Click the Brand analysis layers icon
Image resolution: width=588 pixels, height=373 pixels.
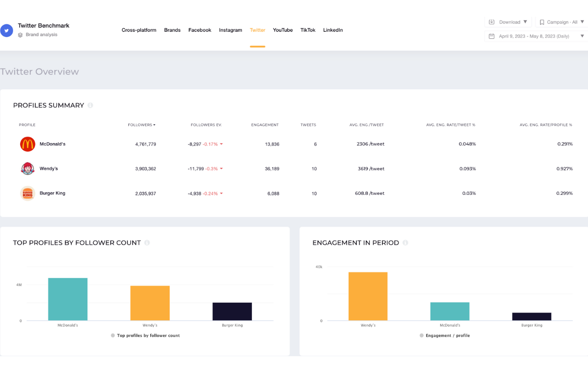20,35
